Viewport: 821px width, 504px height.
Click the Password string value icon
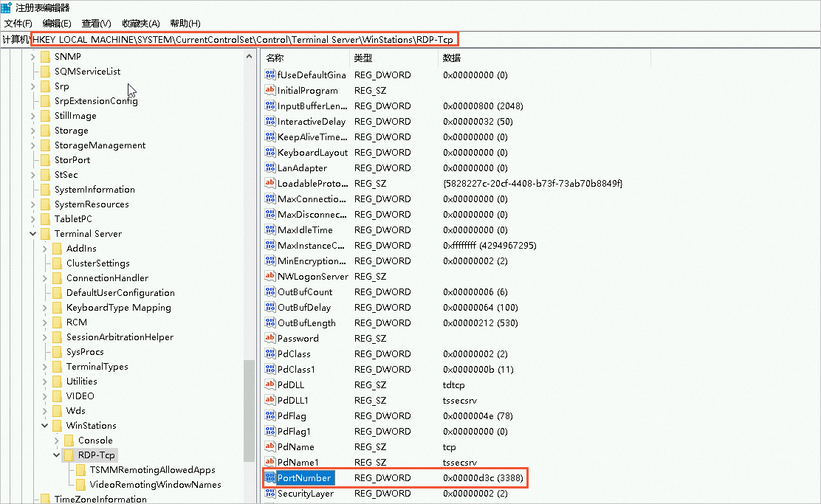tap(269, 338)
